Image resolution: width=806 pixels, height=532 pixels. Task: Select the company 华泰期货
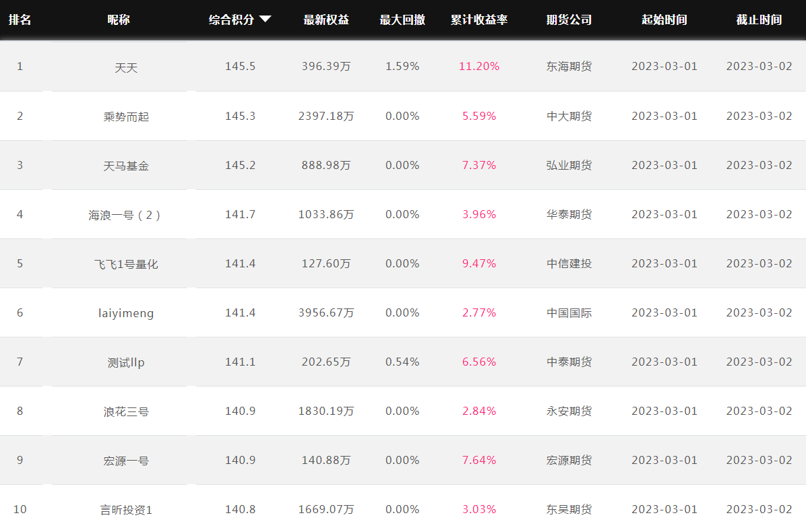[x=569, y=215]
